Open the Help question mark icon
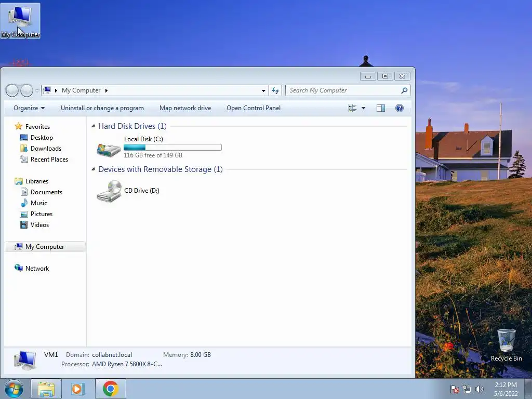Viewport: 532px width, 399px height. [x=400, y=108]
